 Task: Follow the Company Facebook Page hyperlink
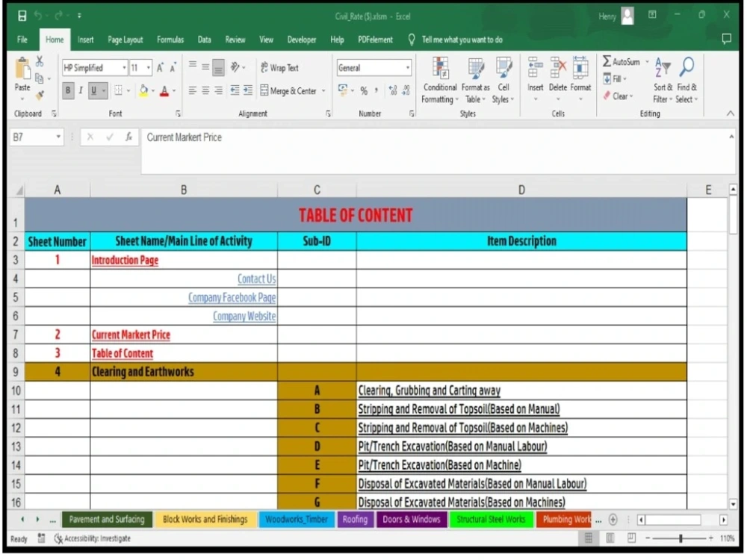(232, 297)
